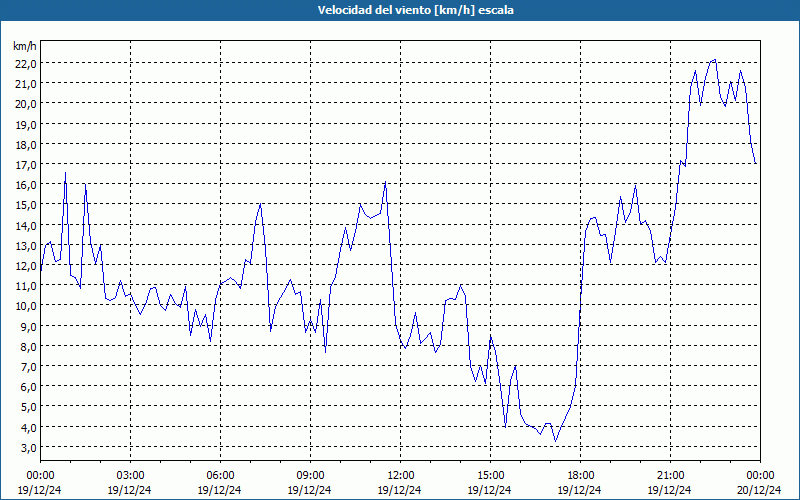
Task: Select the 10,0 y-axis value
Action: pos(26,306)
